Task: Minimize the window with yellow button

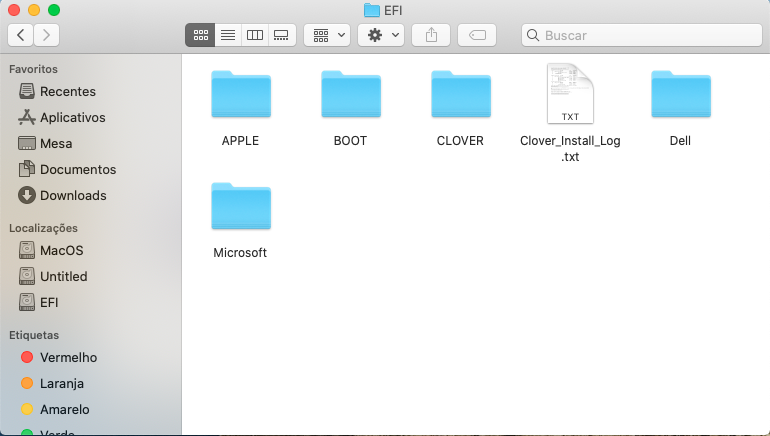Action: click(x=34, y=10)
